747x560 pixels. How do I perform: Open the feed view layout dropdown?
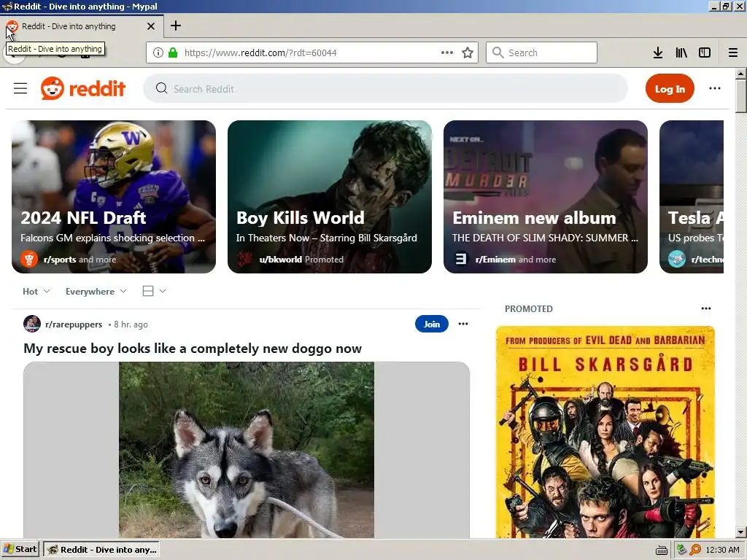(x=154, y=291)
